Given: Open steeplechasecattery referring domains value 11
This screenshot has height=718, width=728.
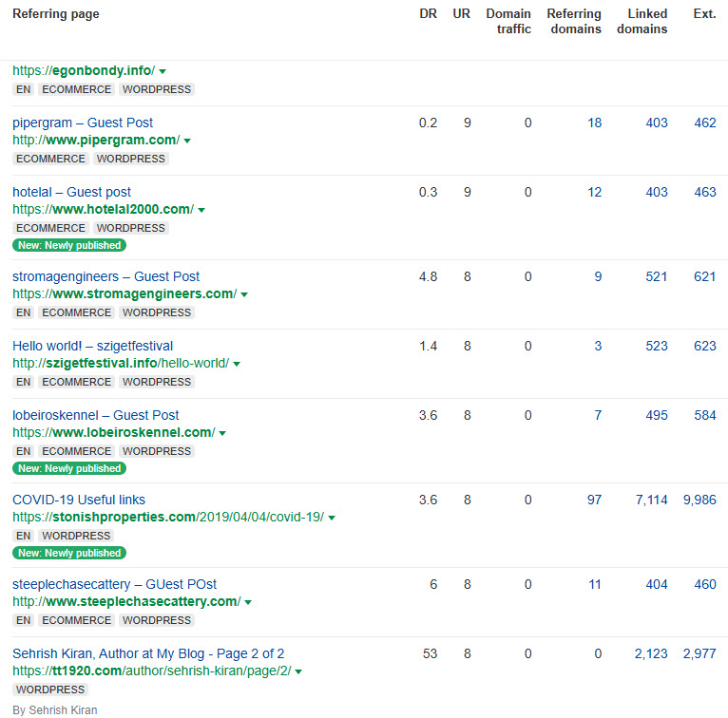Looking at the screenshot, I should [595, 584].
